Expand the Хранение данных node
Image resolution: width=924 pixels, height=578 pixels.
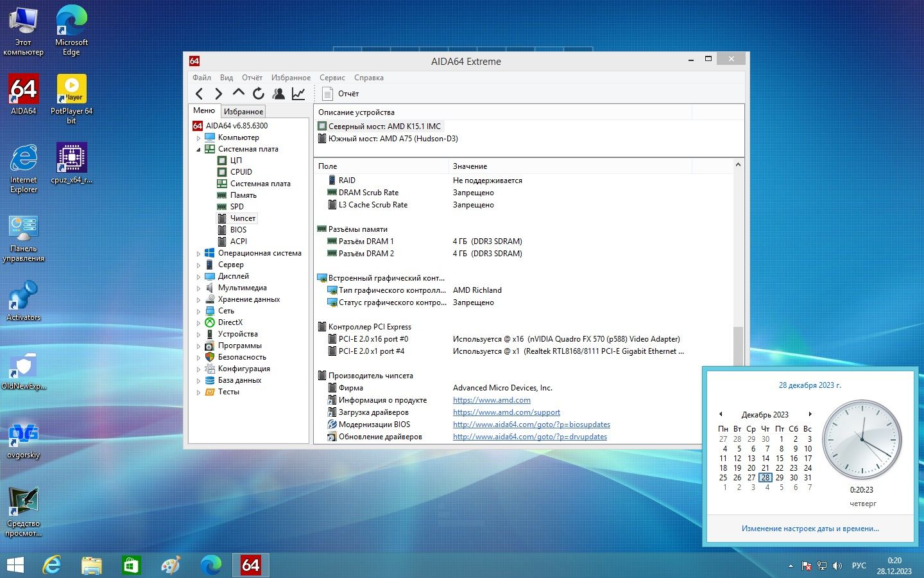pos(198,299)
